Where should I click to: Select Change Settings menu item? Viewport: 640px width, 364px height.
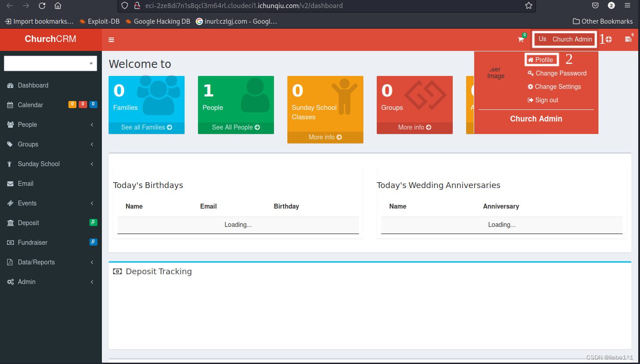554,87
